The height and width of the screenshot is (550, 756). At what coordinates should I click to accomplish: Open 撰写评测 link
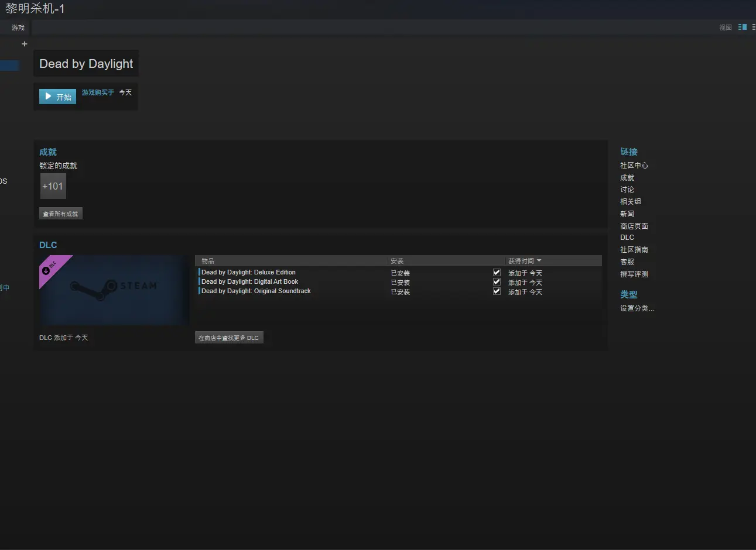click(x=634, y=274)
